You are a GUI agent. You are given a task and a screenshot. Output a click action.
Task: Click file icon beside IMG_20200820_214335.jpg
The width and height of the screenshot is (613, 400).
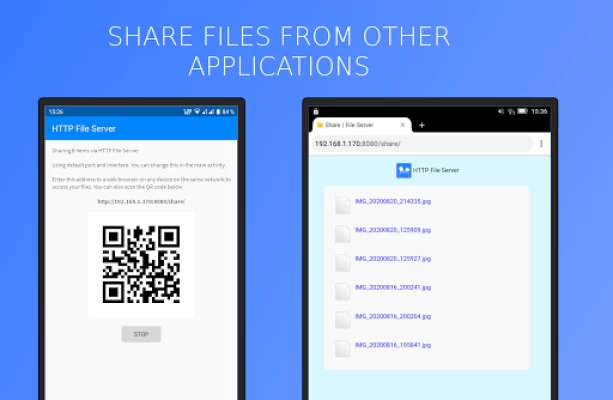point(343,206)
